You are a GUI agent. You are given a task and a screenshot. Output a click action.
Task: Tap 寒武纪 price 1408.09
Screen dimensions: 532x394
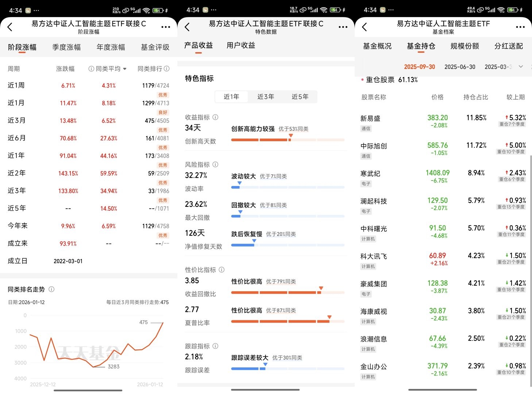pos(437,173)
